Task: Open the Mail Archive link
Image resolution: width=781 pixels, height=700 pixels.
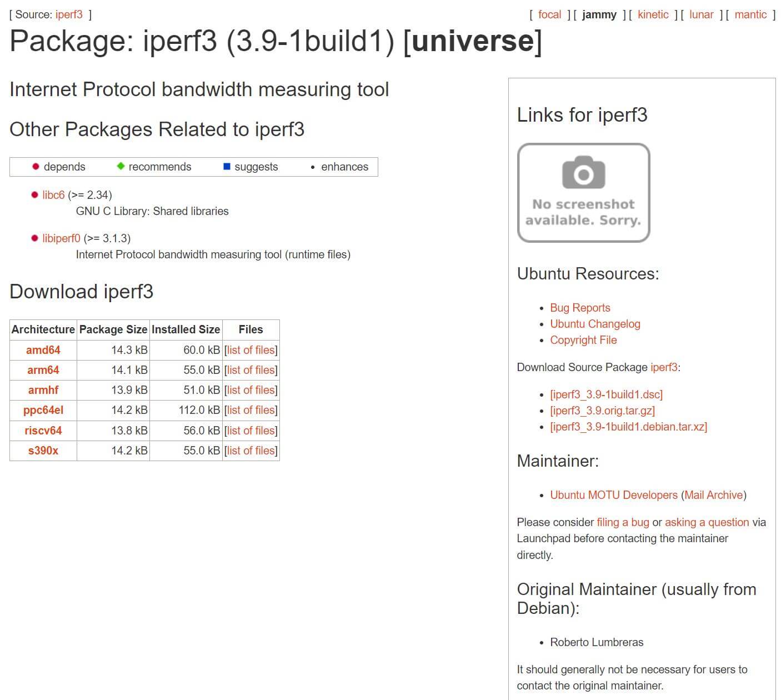Action: pyautogui.click(x=714, y=495)
